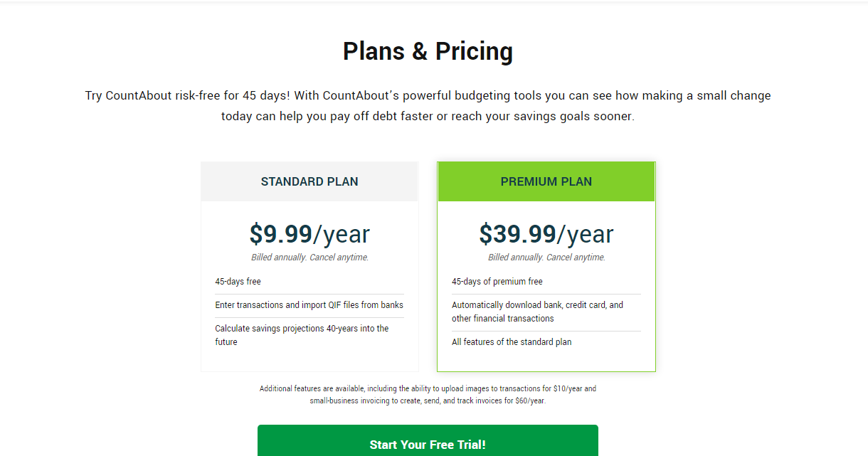The width and height of the screenshot is (868, 456).
Task: Click 'Calculate savings projections 40-years' item
Action: point(302,335)
